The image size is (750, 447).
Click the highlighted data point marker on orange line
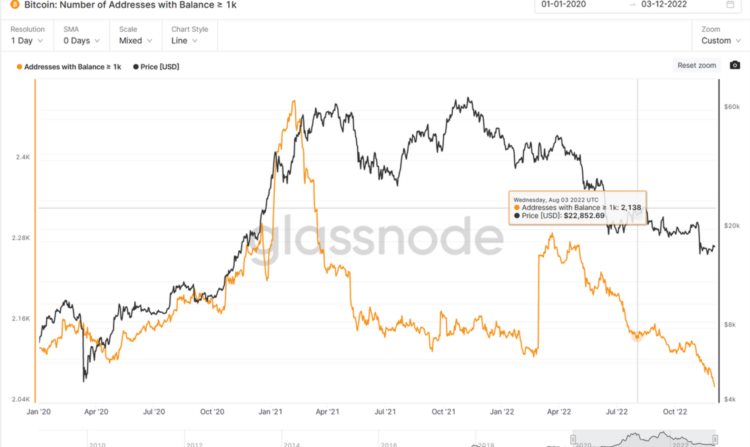[638, 336]
